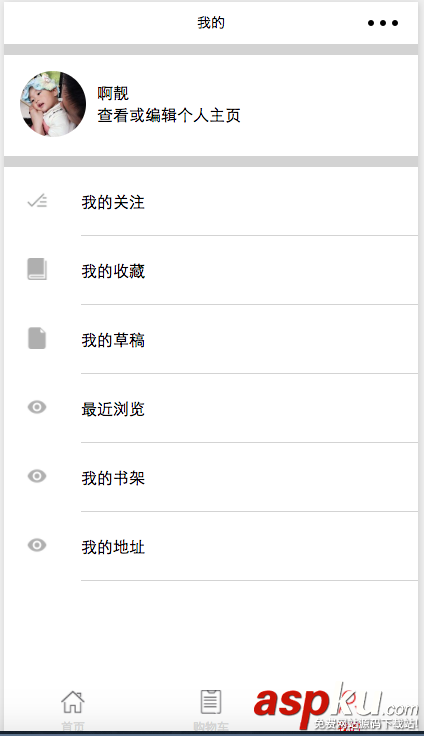Select the 我的书架 entry
The image size is (424, 736).
point(211,477)
